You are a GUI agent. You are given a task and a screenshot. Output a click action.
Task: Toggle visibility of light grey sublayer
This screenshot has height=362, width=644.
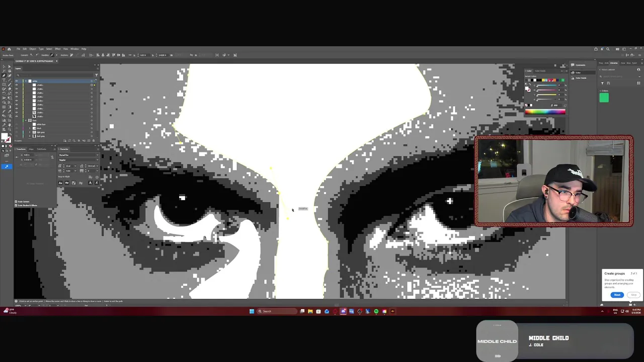[x=17, y=132]
